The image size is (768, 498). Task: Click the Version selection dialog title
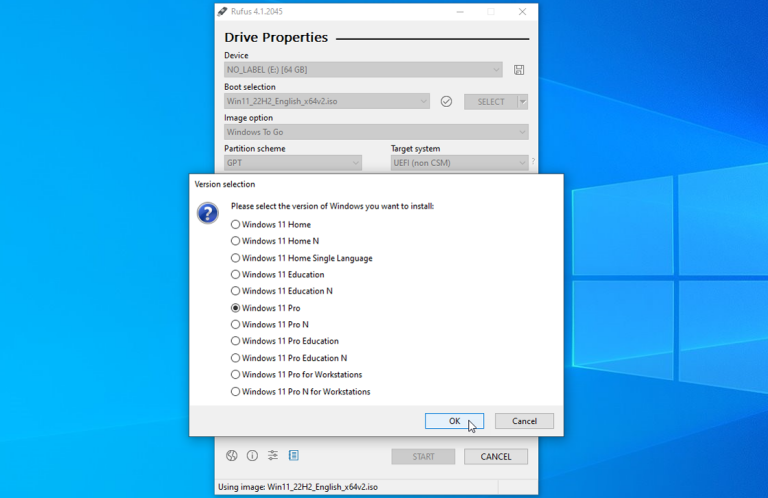pos(225,184)
